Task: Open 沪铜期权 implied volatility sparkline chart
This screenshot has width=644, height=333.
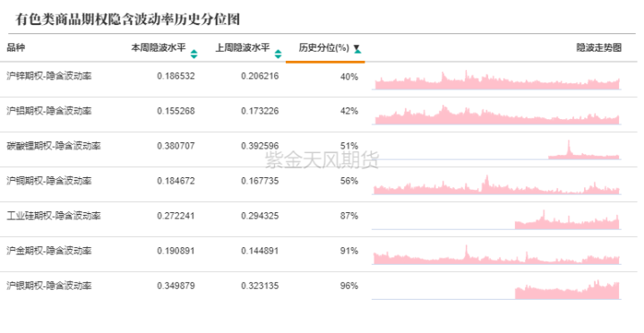Action: (x=496, y=184)
